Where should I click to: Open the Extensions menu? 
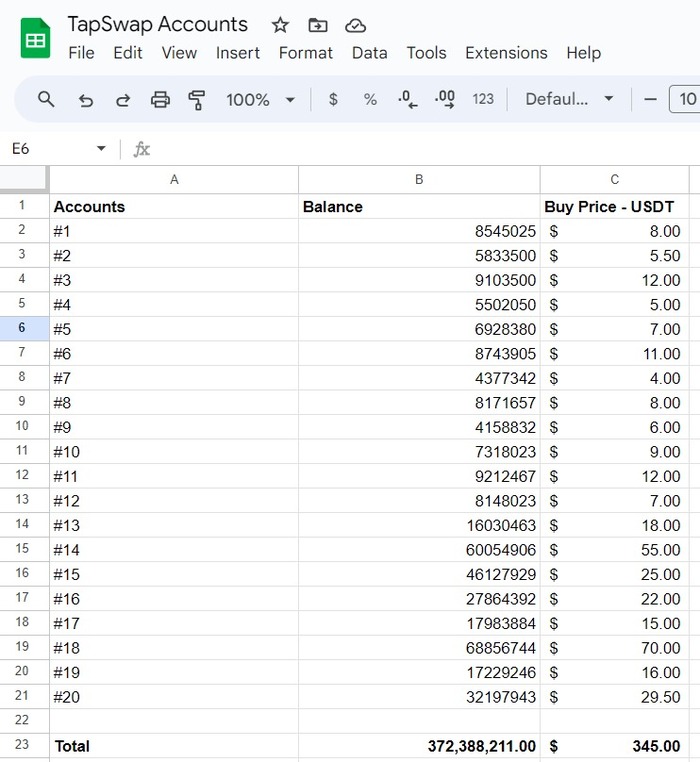[x=506, y=53]
